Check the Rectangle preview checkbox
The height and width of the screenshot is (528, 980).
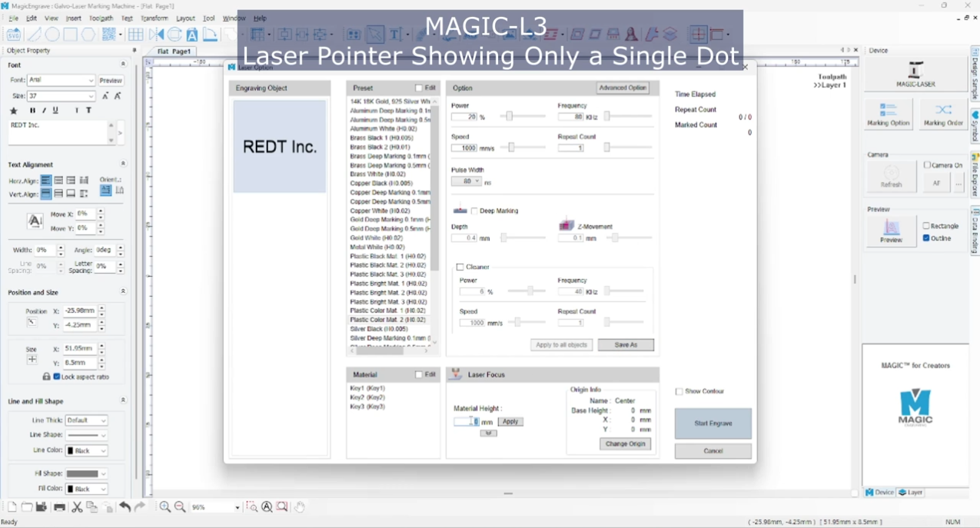(x=926, y=226)
